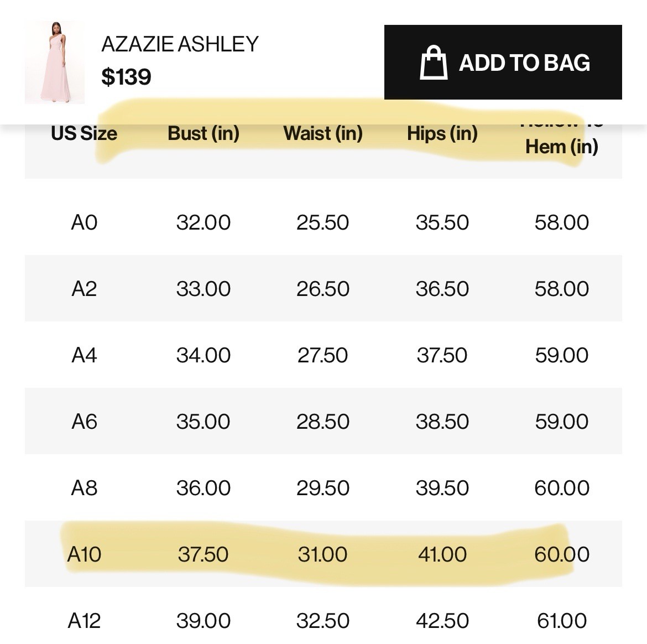Select the US Size column header
Viewport: 647px width, 644px height.
tap(84, 133)
